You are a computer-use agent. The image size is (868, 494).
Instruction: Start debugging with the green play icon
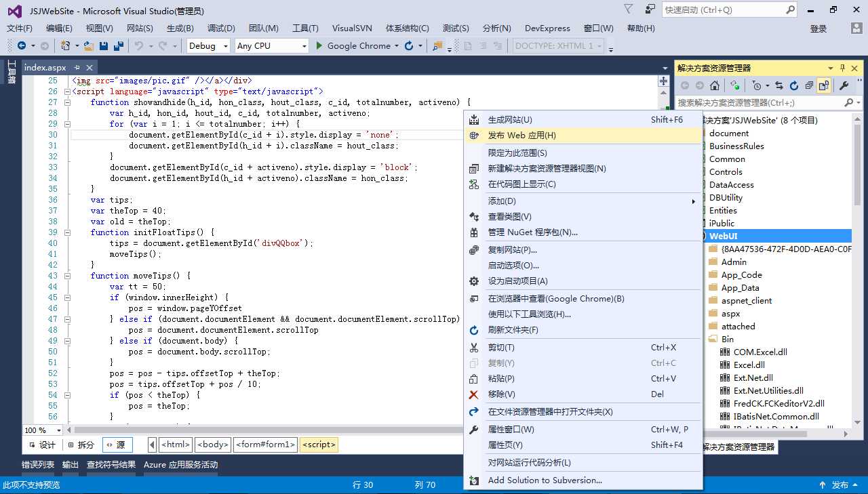[319, 45]
